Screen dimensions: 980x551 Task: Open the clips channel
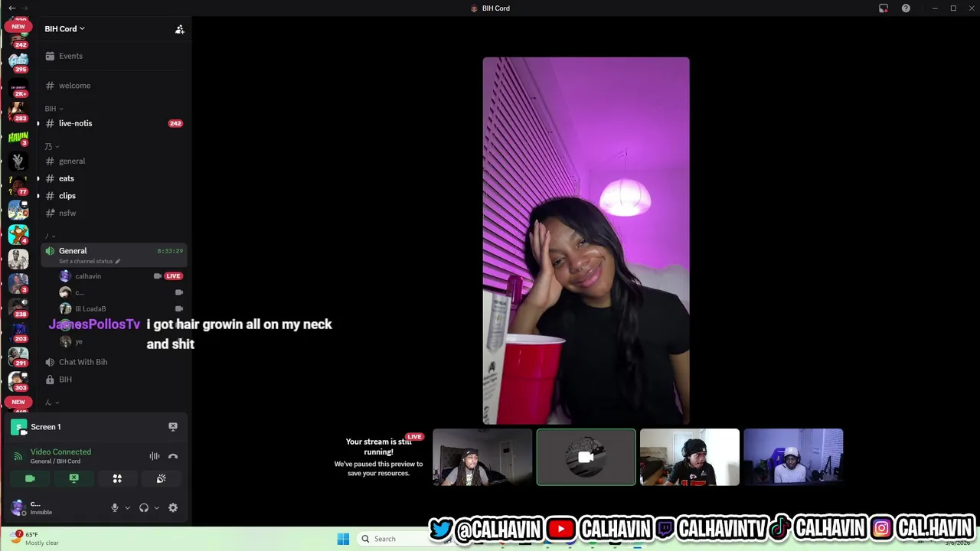pos(113,196)
